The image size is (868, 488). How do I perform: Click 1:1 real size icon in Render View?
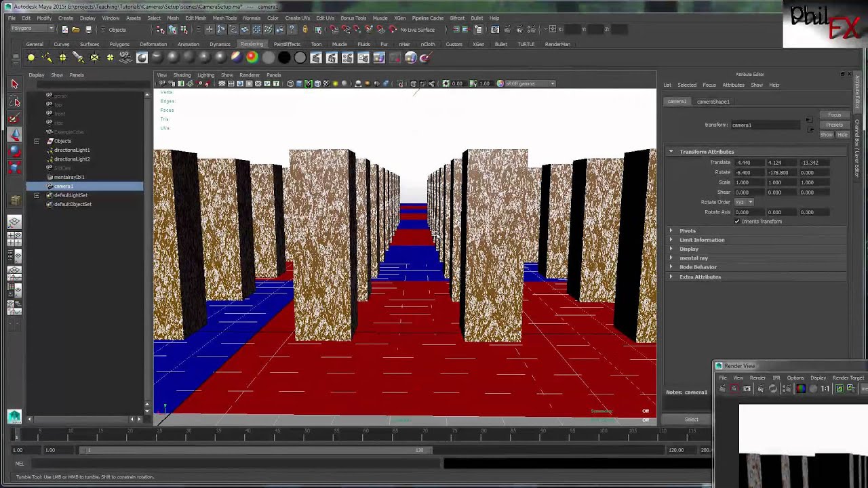tap(825, 388)
